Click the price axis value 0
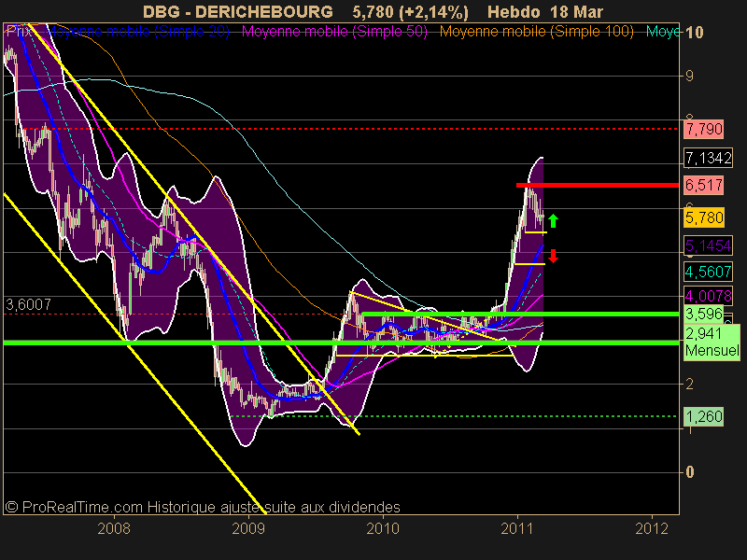747x560 pixels. (x=690, y=472)
